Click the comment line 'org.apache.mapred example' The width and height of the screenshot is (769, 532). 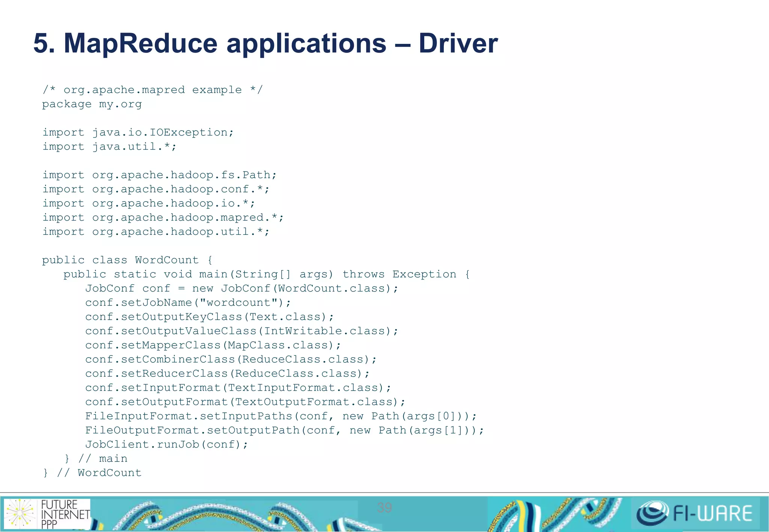coord(153,90)
